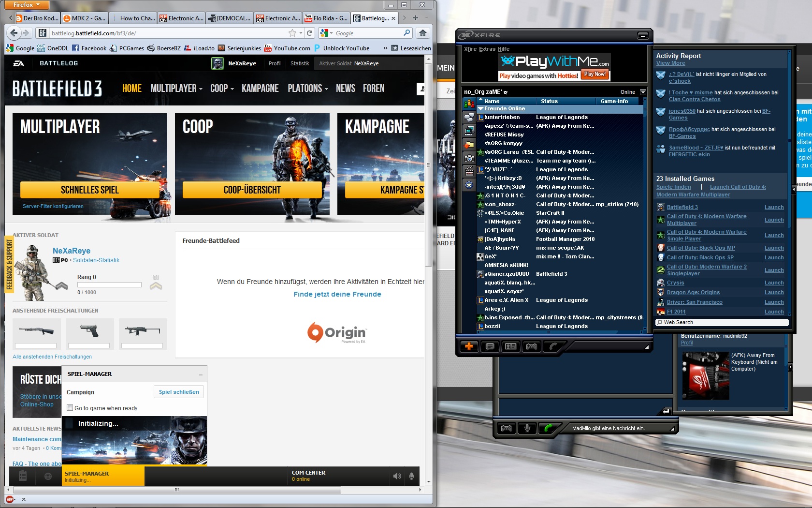Expand Platoons menu on Battlelog

308,89
